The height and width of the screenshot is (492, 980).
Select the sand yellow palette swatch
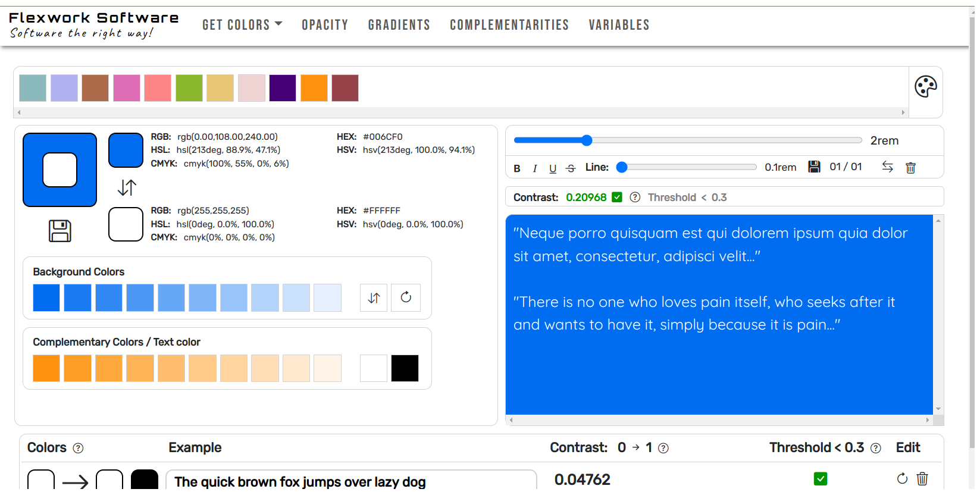(x=220, y=88)
